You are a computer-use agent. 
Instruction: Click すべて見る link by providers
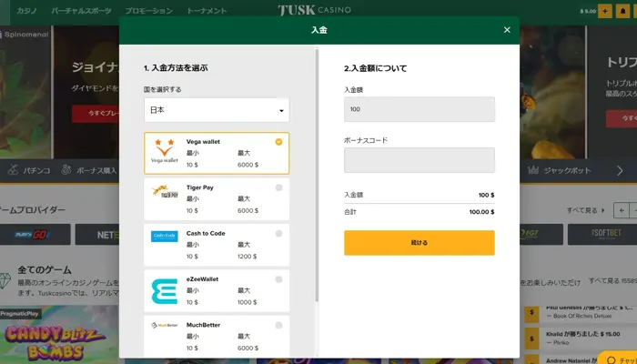click(x=586, y=210)
